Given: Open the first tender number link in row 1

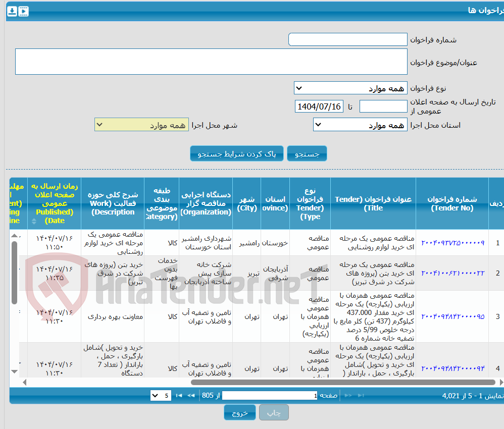Looking at the screenshot, I should click(452, 243).
